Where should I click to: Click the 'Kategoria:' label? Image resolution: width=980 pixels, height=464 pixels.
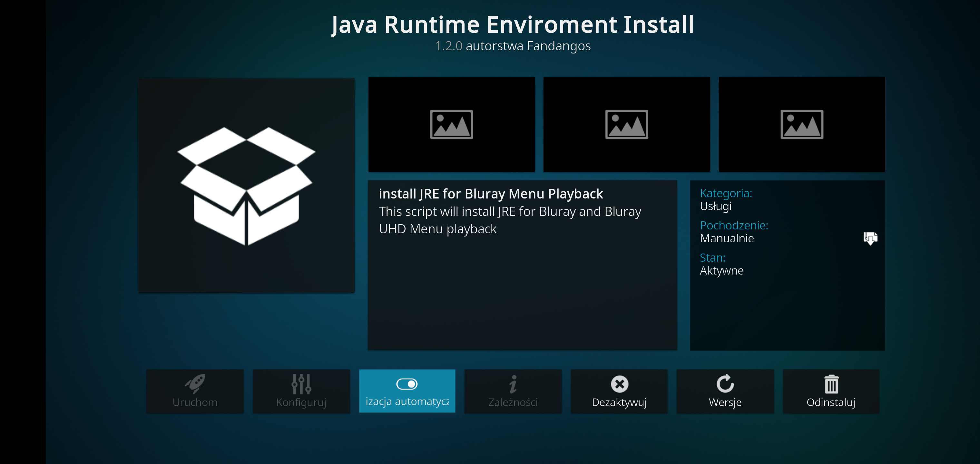pos(726,193)
